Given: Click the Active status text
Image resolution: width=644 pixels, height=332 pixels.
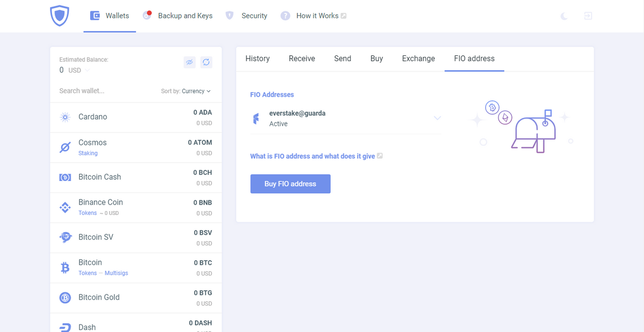Looking at the screenshot, I should (x=279, y=124).
